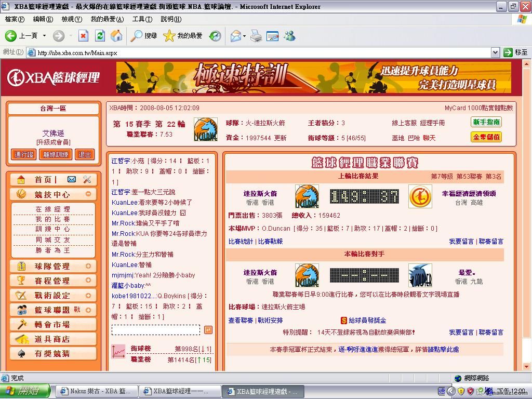Open the address bar dropdown arrow
The height and width of the screenshot is (399, 532).
coord(495,52)
